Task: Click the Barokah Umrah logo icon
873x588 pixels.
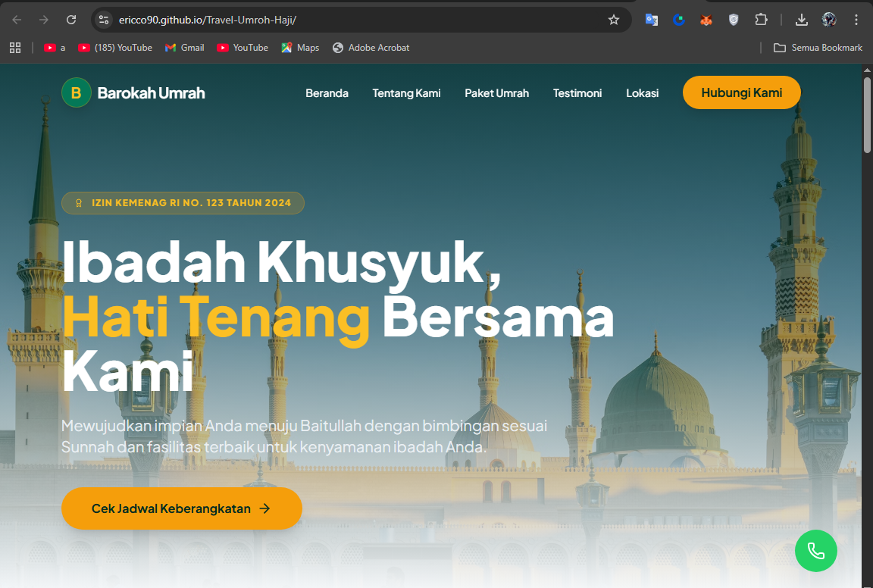Action: pyautogui.click(x=76, y=92)
